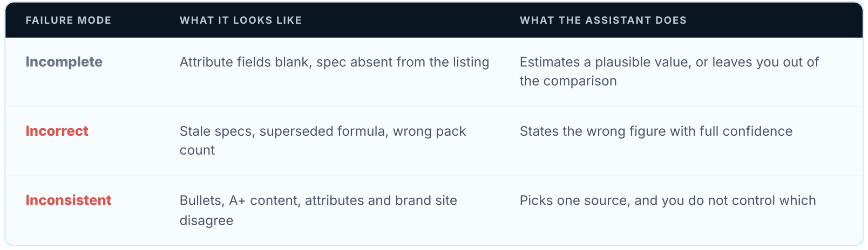Select the word 'count' in Incorrect row
868x250 pixels.
click(x=197, y=150)
